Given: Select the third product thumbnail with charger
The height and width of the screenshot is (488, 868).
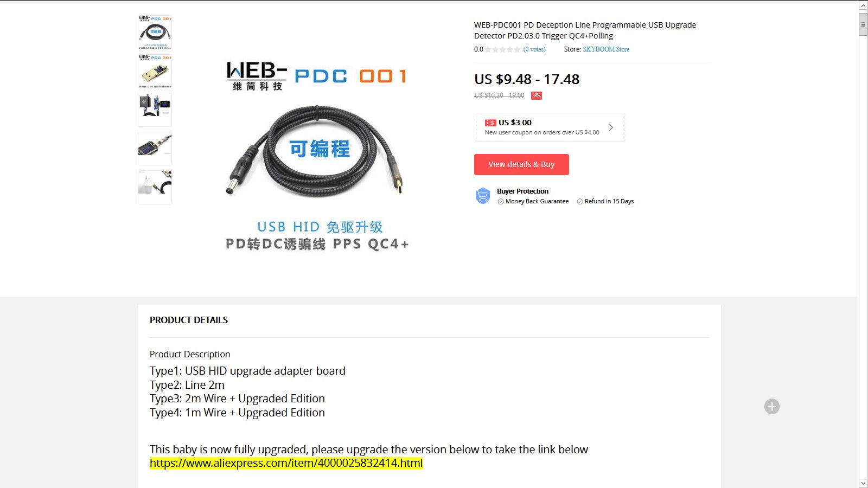Looking at the screenshot, I should point(155,110).
